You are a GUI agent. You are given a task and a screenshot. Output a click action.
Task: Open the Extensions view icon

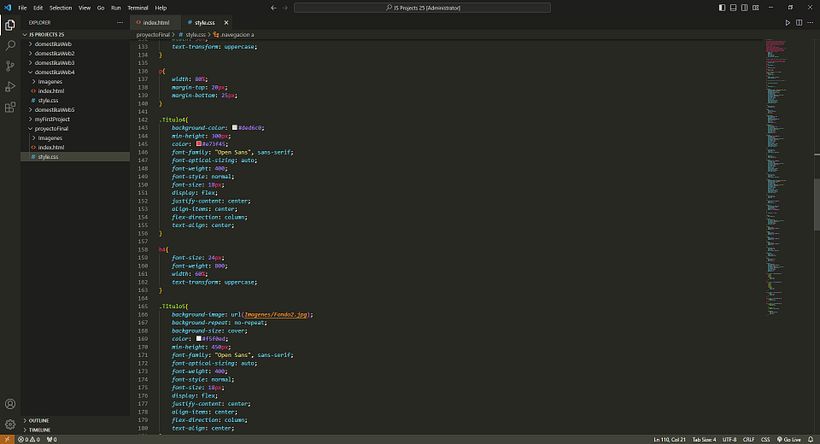(x=10, y=107)
